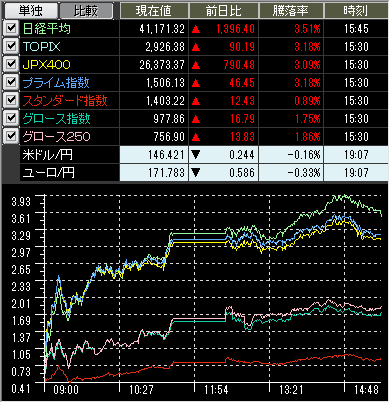Click the red up arrow for 日経平均
The height and width of the screenshot is (403, 390).
[196, 29]
